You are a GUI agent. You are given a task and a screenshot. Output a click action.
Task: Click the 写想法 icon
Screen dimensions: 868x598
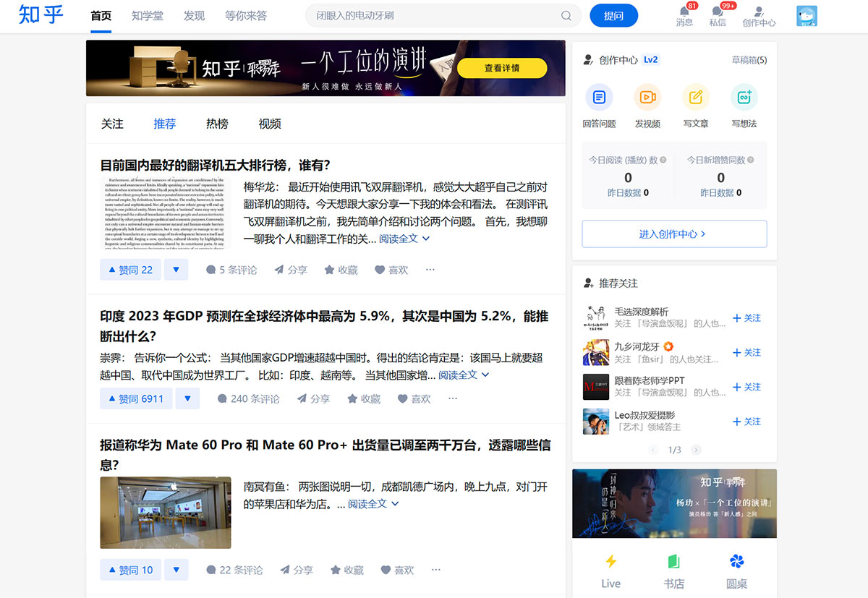click(746, 97)
